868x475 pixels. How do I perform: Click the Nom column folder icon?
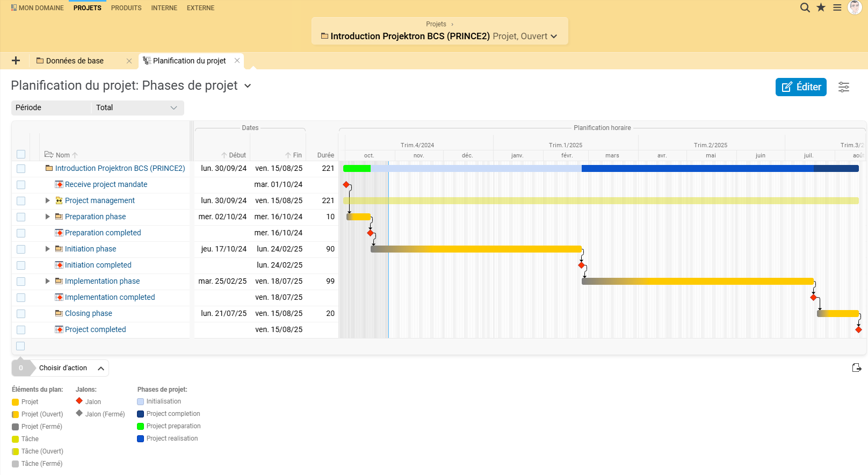click(x=49, y=154)
